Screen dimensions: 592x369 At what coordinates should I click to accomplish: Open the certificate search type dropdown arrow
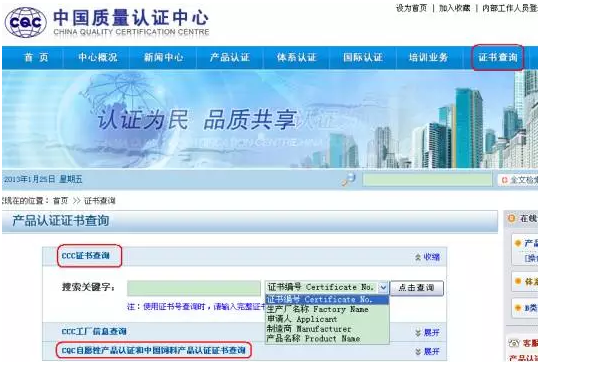[383, 287]
